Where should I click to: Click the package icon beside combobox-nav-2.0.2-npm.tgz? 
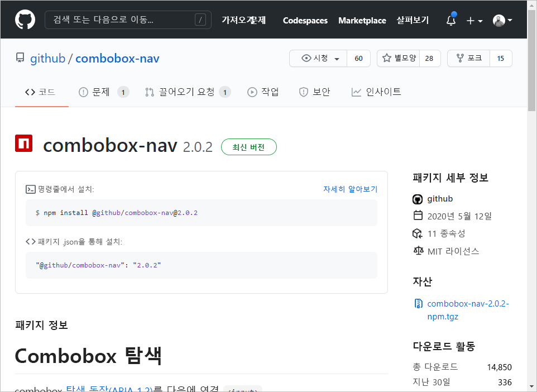(x=418, y=303)
